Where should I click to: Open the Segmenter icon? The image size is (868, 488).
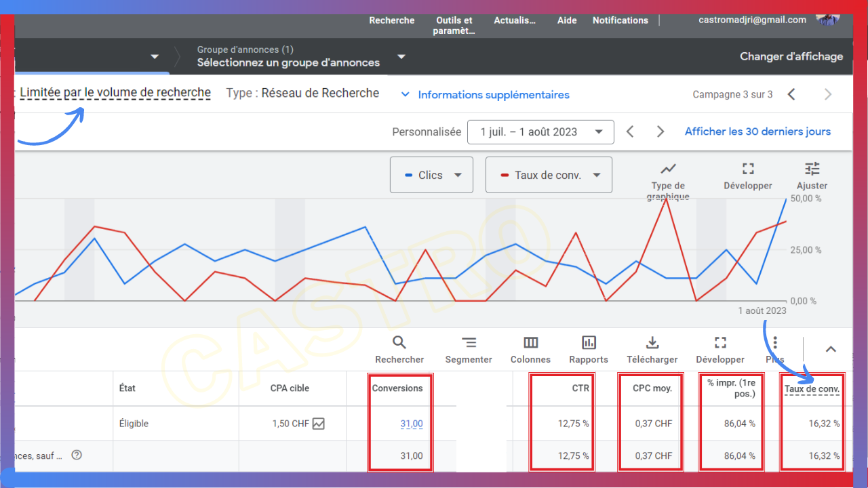(469, 343)
